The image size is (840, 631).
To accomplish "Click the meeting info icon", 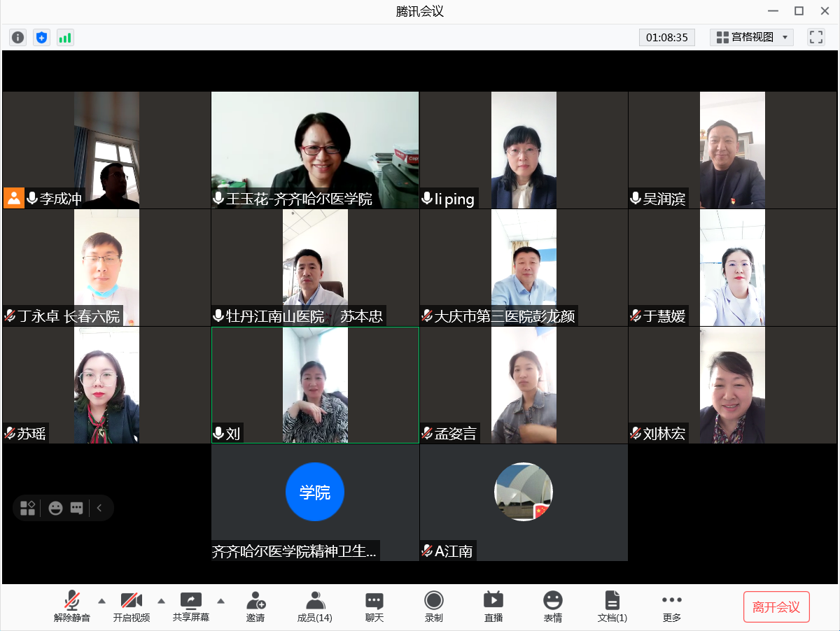I will pos(17,38).
